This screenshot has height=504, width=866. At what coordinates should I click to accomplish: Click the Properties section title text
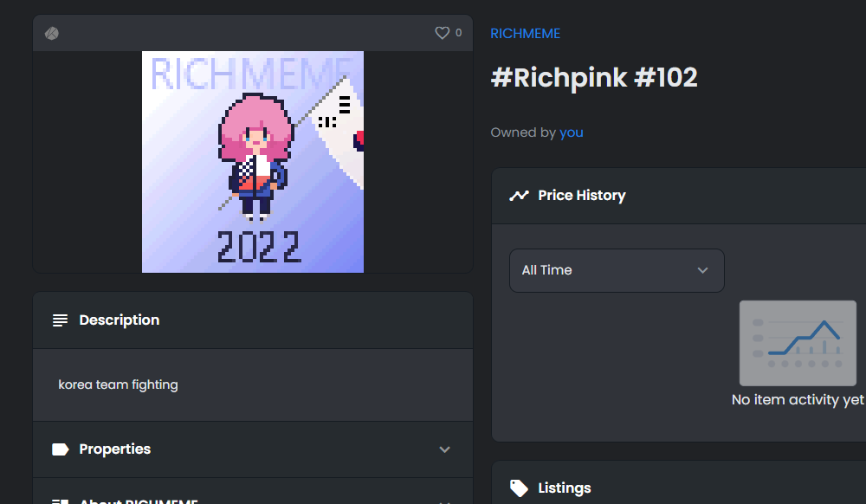pos(115,449)
